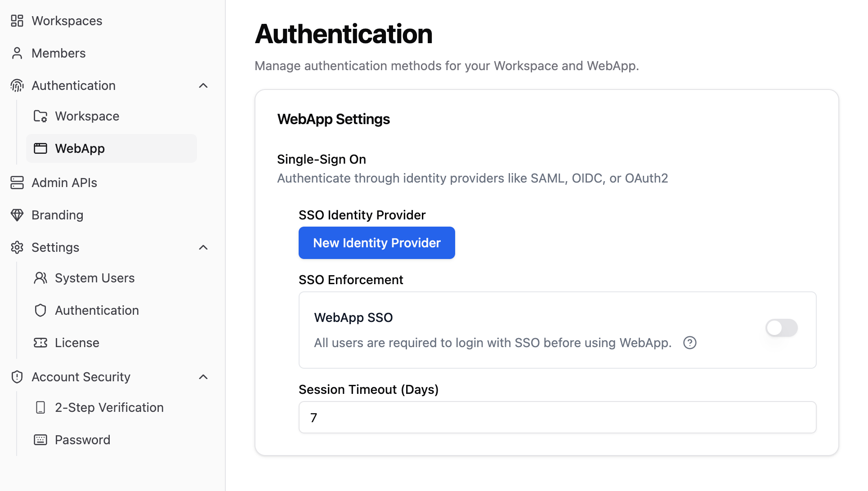Collapse the Settings section chevron
This screenshot has height=491, width=868.
coord(203,247)
